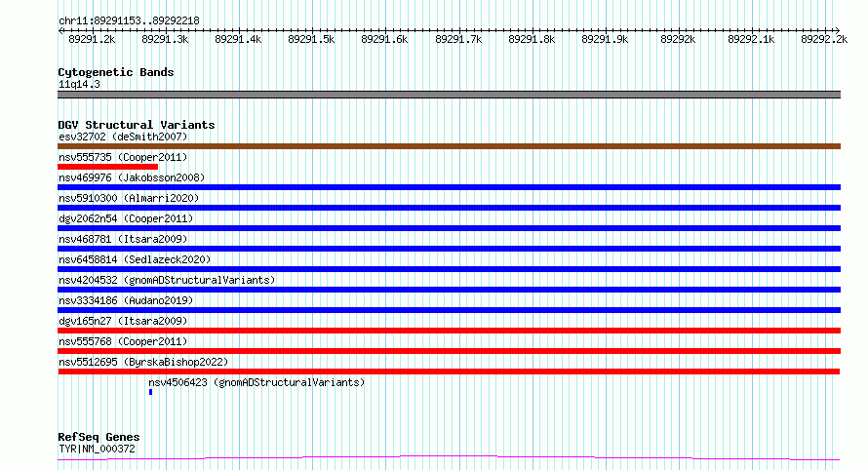
Task: Select the 89291.6k ruler tick label
Action: point(384,40)
